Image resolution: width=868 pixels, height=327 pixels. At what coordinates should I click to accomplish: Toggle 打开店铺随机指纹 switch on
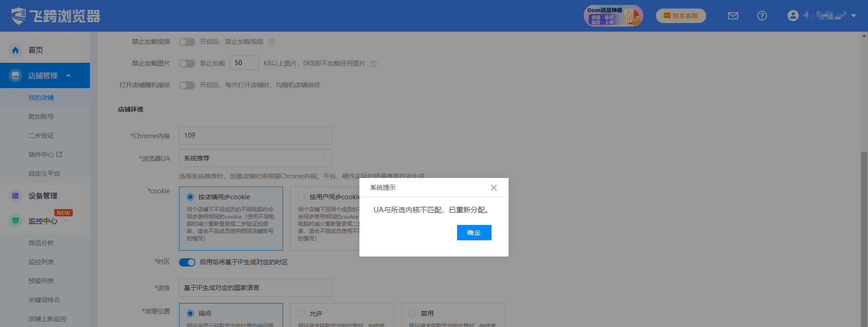coord(187,85)
